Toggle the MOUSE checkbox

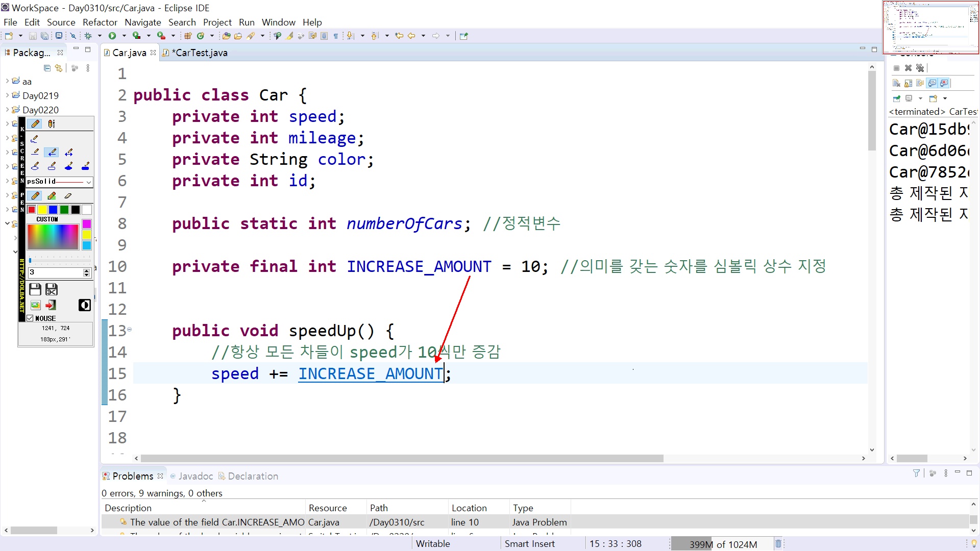point(30,318)
